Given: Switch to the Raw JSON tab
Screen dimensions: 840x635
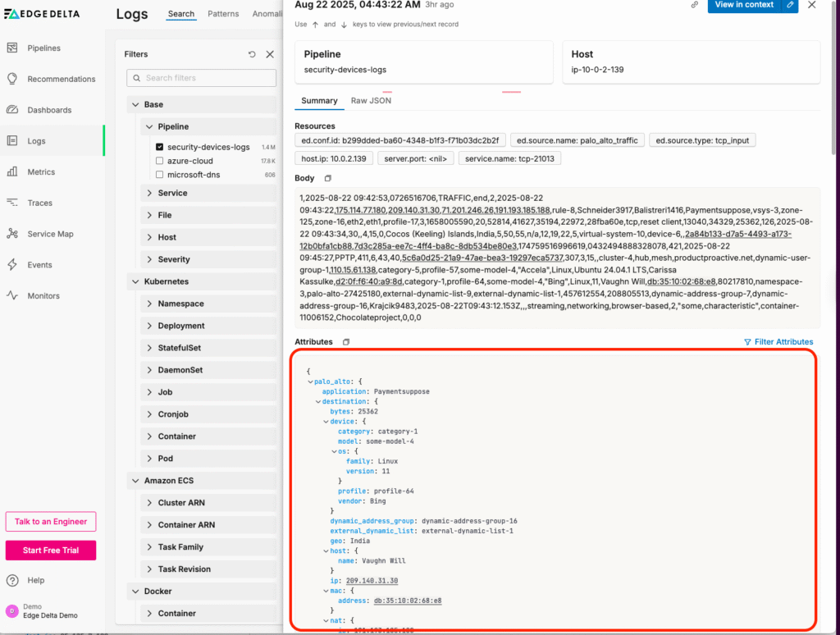Looking at the screenshot, I should [371, 101].
